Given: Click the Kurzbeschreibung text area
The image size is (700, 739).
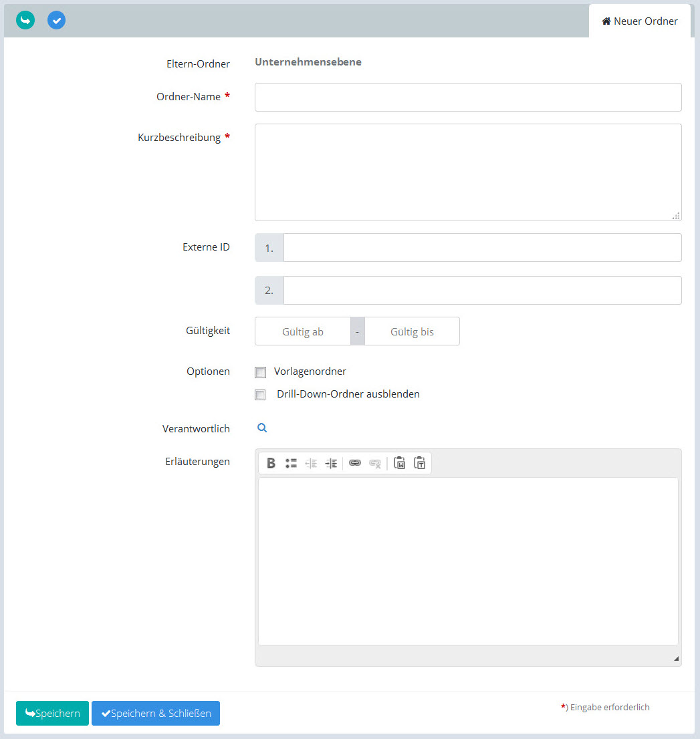Looking at the screenshot, I should click(468, 172).
